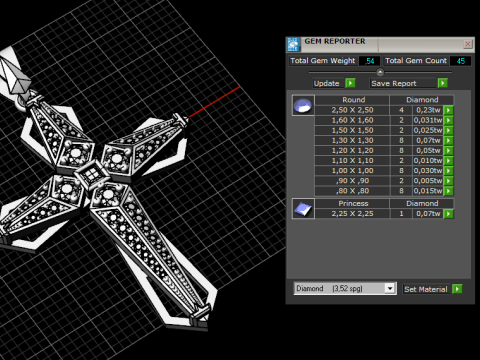The image size is (480, 360).
Task: Click the 0,025tw weight cell
Action: coord(428,130)
